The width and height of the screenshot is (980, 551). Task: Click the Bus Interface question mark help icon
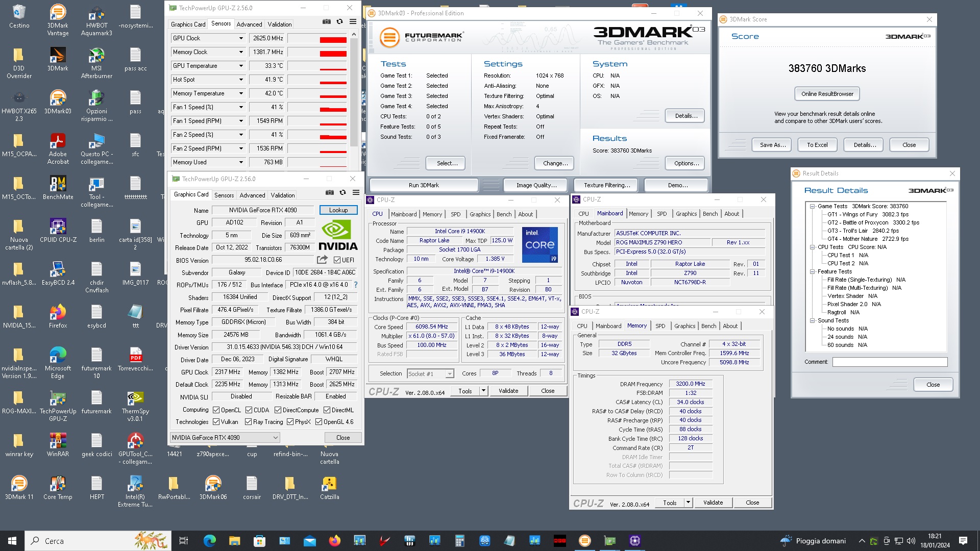click(x=356, y=285)
